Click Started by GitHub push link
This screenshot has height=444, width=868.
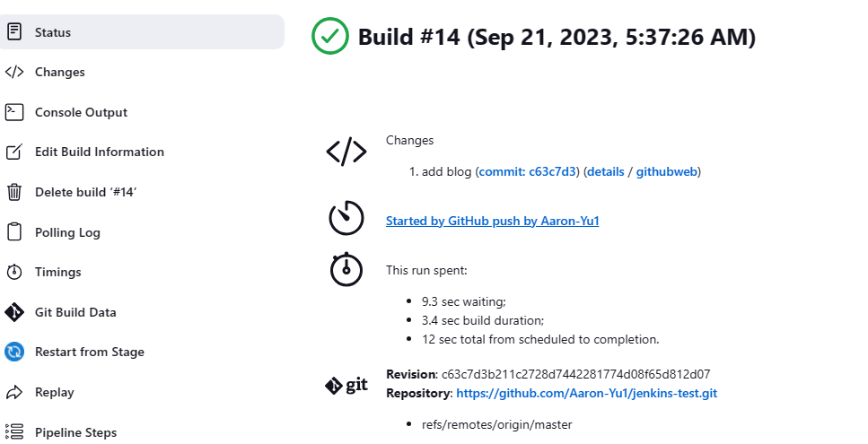click(492, 221)
